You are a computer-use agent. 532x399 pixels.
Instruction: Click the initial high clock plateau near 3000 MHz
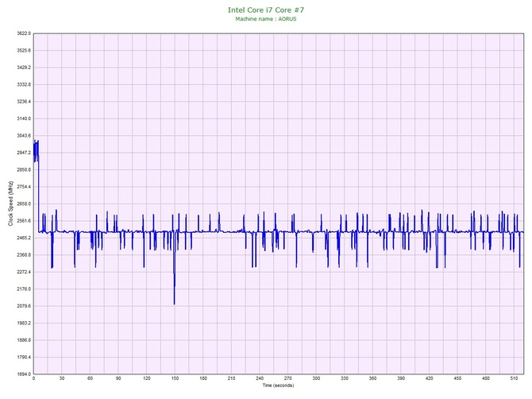tap(36, 149)
